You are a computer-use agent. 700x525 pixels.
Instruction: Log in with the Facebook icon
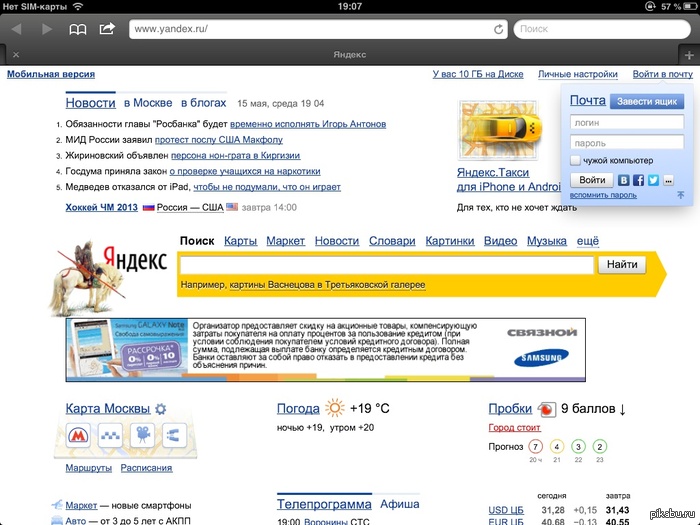coord(638,180)
